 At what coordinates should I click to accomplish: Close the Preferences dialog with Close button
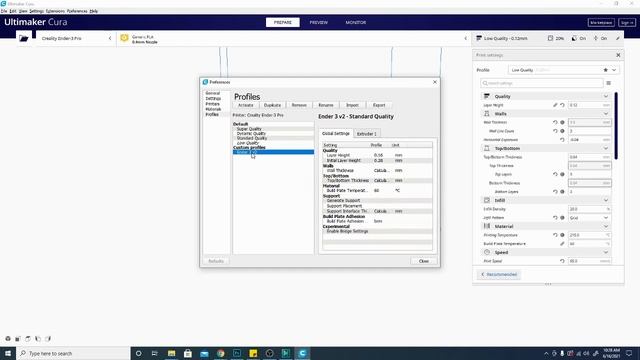(424, 261)
